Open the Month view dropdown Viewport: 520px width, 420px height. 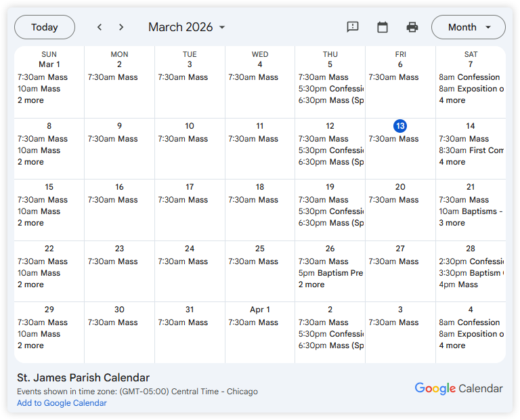[x=468, y=27]
